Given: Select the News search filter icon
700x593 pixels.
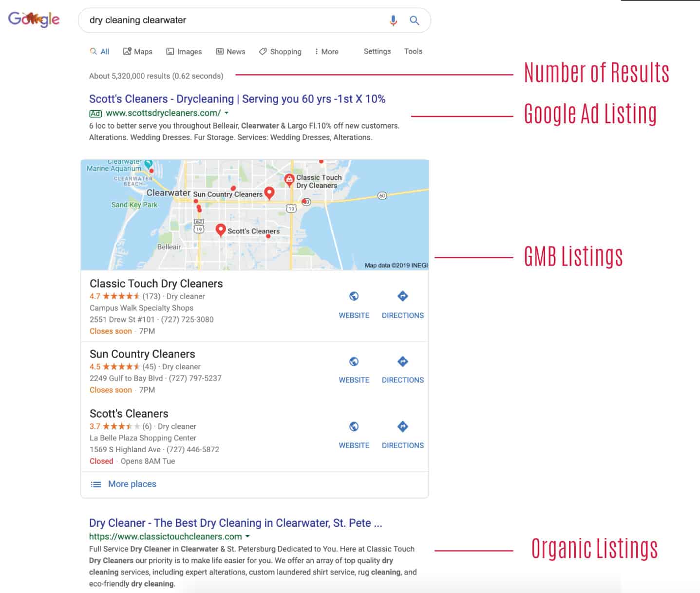Looking at the screenshot, I should pos(220,51).
